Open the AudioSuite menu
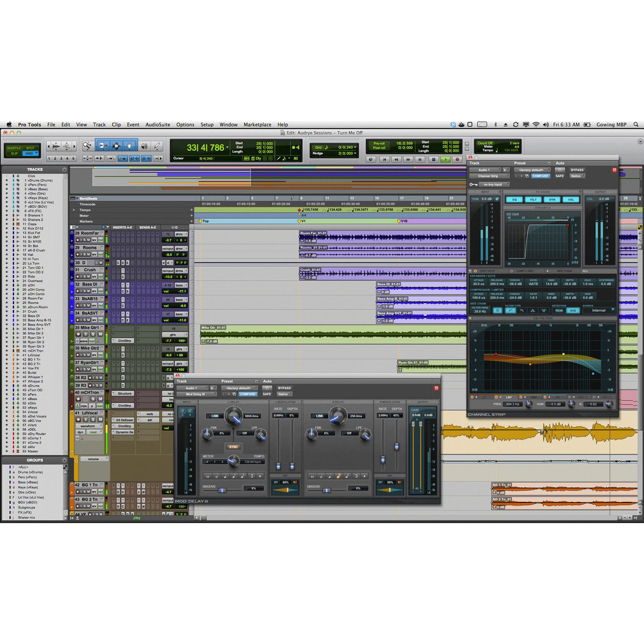 158,125
